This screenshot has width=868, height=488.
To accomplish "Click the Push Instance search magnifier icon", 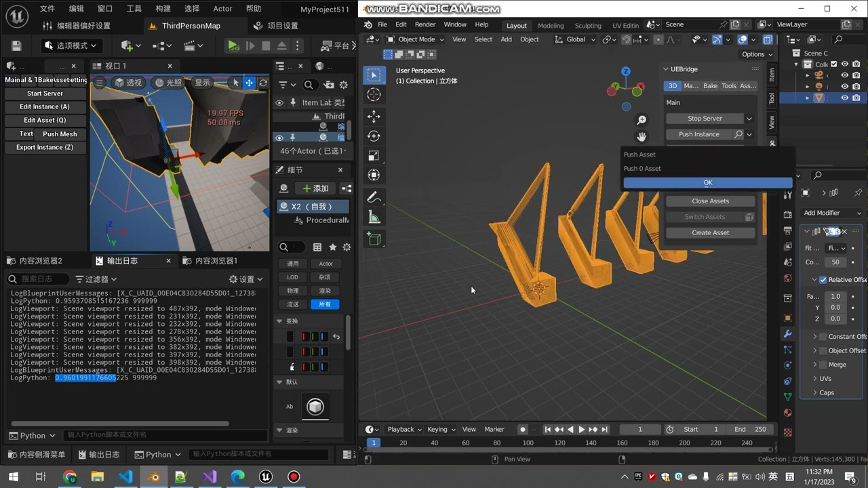I will 738,134.
